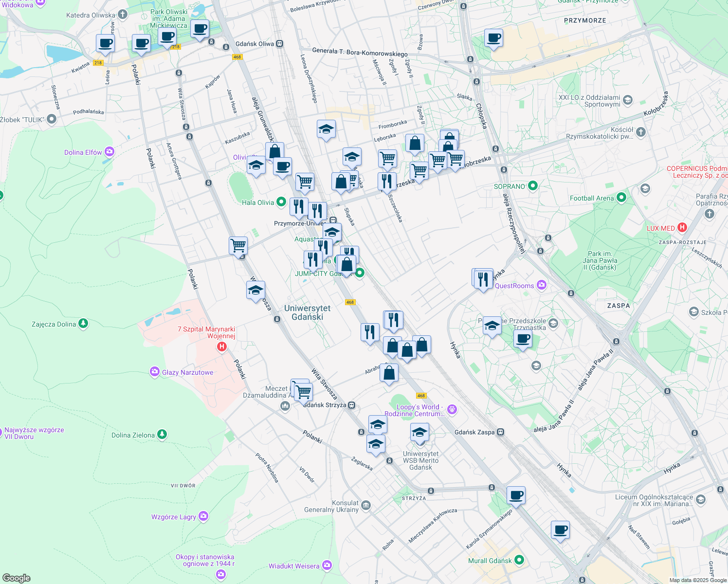Open the Katedra Oliwska church icon

point(123,15)
